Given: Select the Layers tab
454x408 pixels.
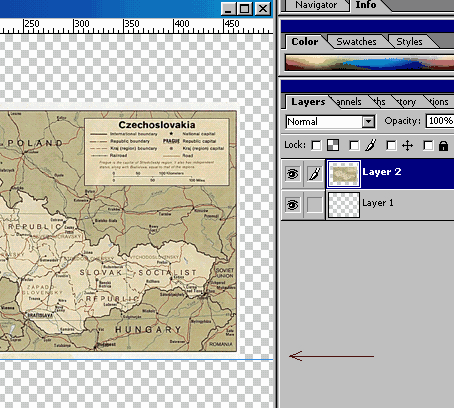Looking at the screenshot, I should [308, 102].
